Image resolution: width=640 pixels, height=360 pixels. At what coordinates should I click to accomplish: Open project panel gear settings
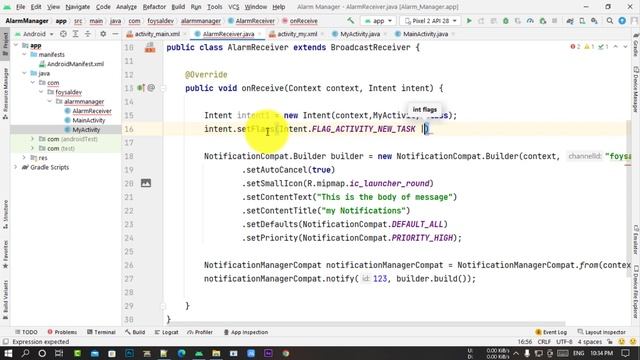click(103, 34)
